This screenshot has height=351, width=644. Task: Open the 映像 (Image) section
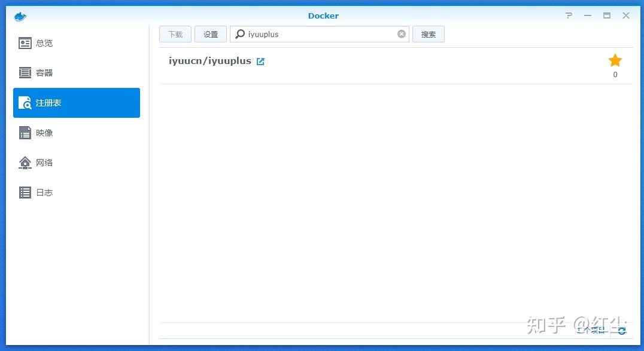[x=44, y=132]
